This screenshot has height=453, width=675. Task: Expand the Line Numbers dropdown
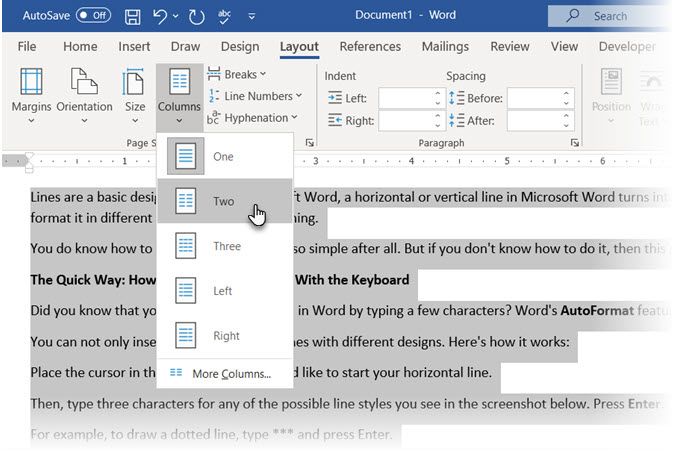click(254, 96)
